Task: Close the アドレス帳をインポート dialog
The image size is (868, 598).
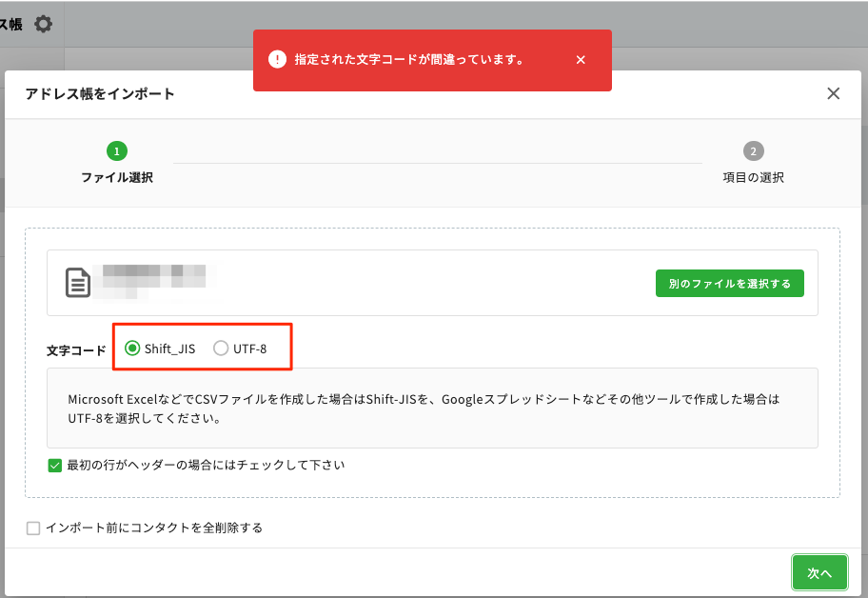Action: (833, 93)
